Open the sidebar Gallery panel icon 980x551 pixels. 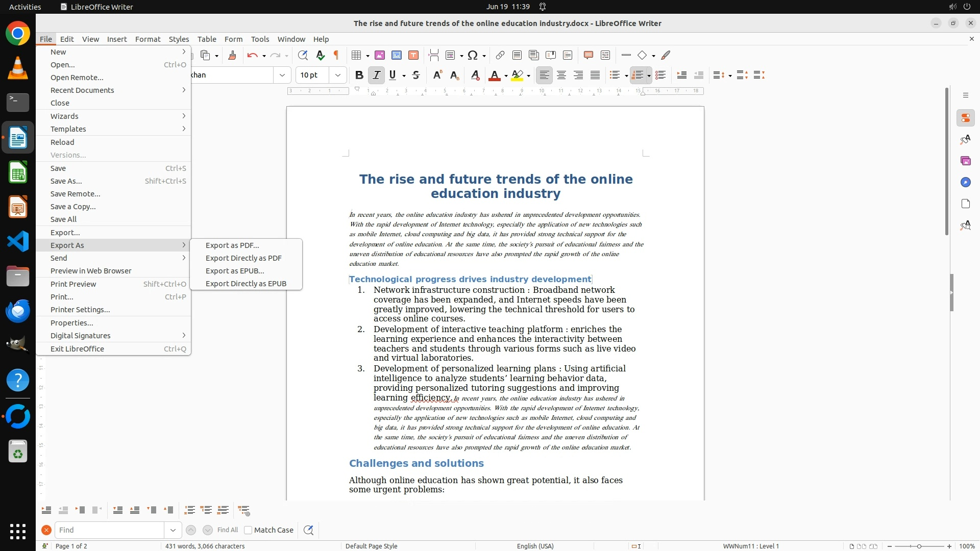[x=965, y=161]
